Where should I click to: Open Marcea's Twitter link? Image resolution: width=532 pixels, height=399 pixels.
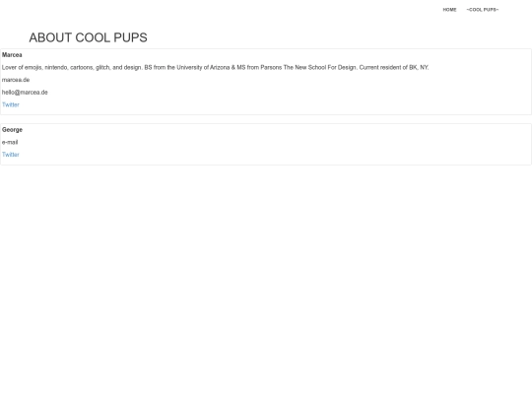point(11,104)
